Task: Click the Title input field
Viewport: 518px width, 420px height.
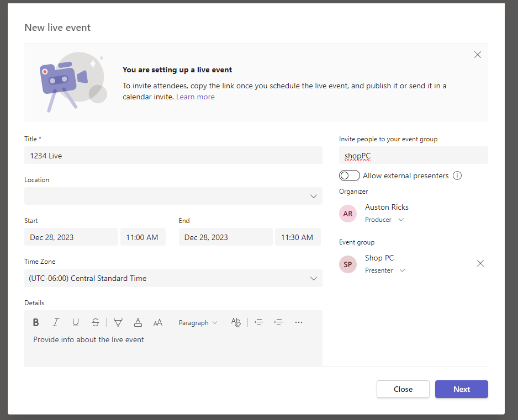Action: coord(173,156)
